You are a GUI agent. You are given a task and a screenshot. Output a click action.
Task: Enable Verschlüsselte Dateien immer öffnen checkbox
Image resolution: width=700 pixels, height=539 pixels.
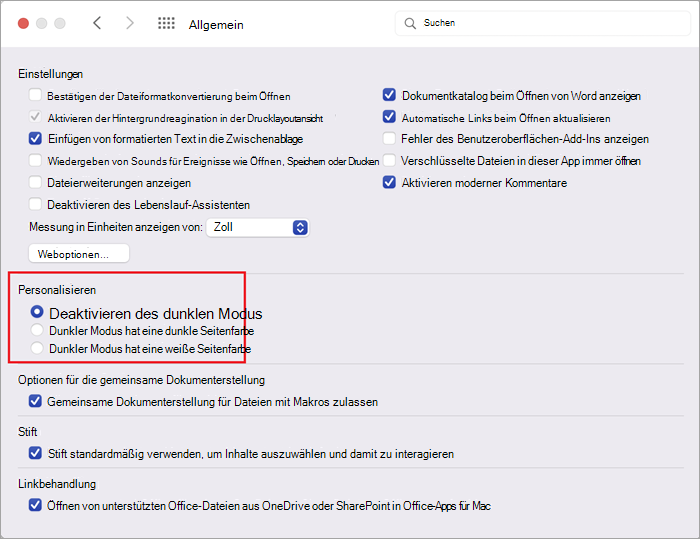[389, 160]
